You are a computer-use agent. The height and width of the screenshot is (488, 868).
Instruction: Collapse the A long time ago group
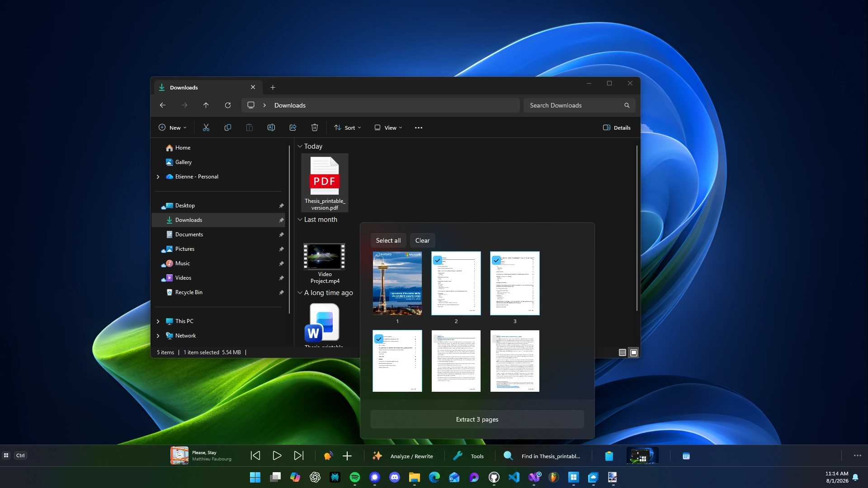[x=300, y=293]
